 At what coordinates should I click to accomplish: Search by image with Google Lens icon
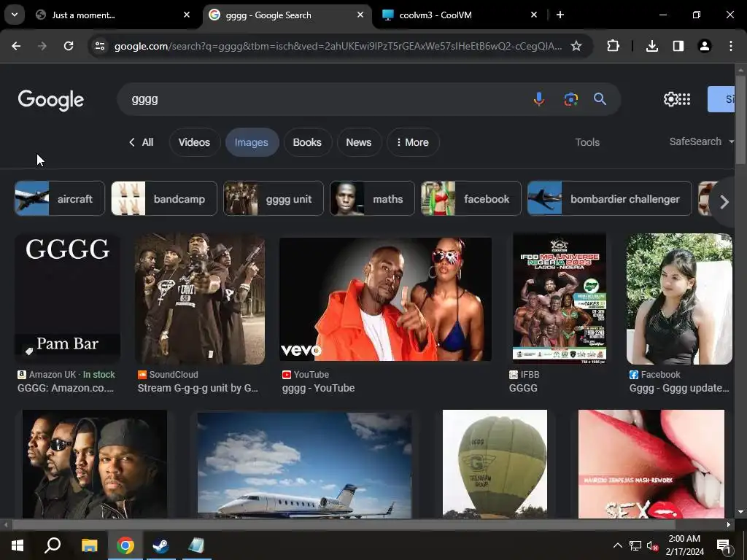570,99
